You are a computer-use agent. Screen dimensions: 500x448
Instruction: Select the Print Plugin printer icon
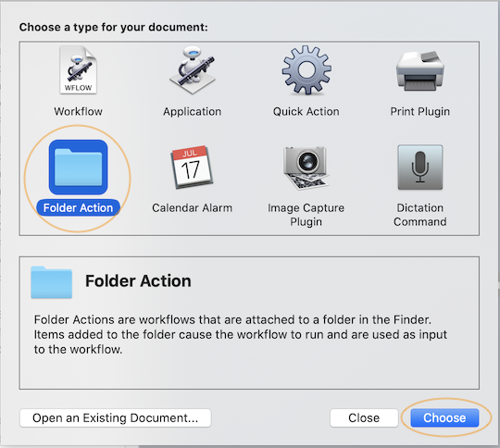[420, 71]
